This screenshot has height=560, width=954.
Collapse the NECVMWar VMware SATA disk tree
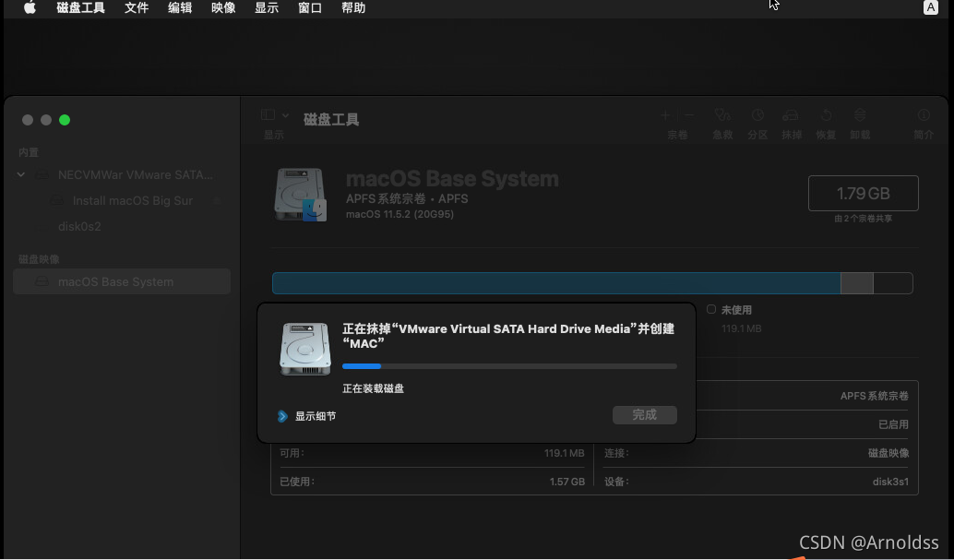point(20,174)
